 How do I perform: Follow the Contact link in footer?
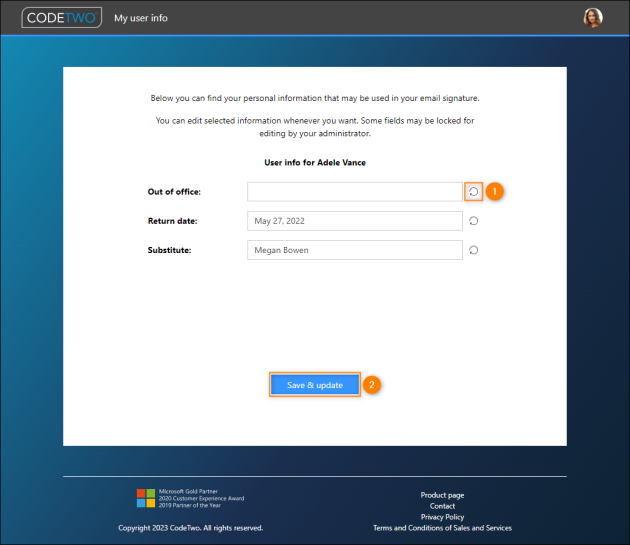click(442, 506)
